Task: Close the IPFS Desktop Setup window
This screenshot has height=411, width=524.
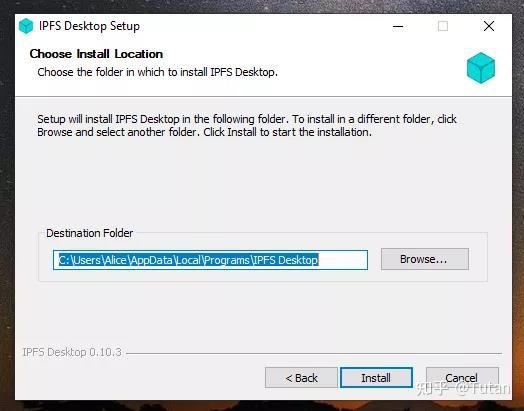Action: click(x=489, y=26)
